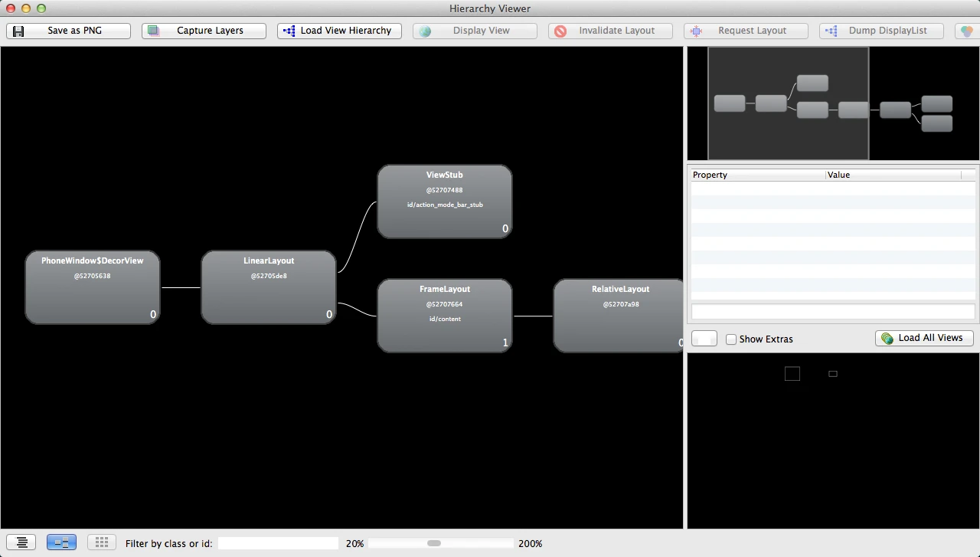980x557 pixels.
Task: Enable the Show Extras checkbox
Action: point(731,339)
